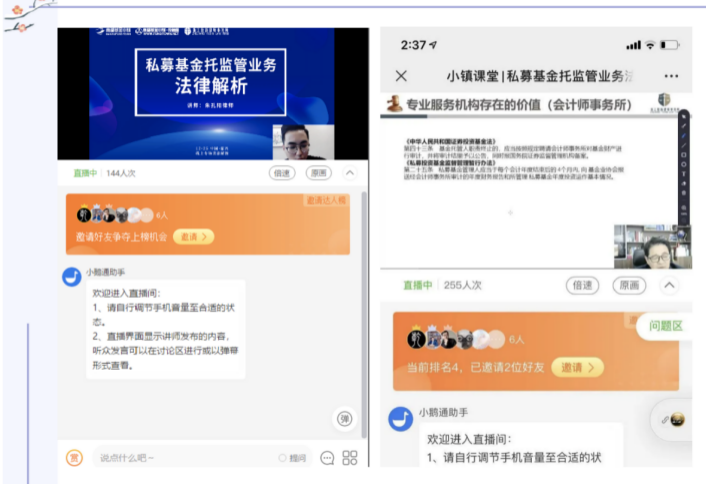Select the T text annotation tool
706x484 pixels.
684,174
